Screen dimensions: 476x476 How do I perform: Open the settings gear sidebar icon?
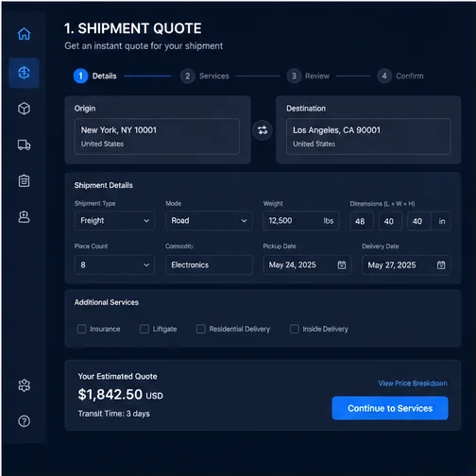tap(24, 385)
